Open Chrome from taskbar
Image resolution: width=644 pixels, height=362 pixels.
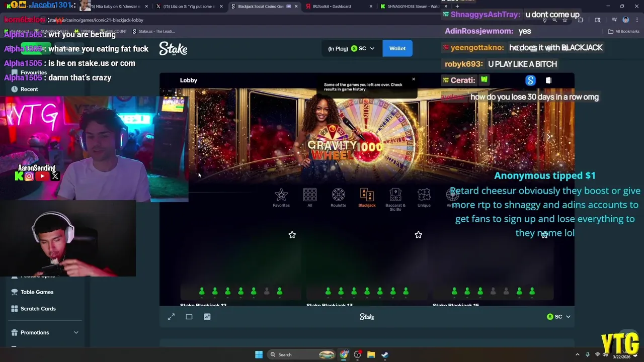[x=344, y=354]
